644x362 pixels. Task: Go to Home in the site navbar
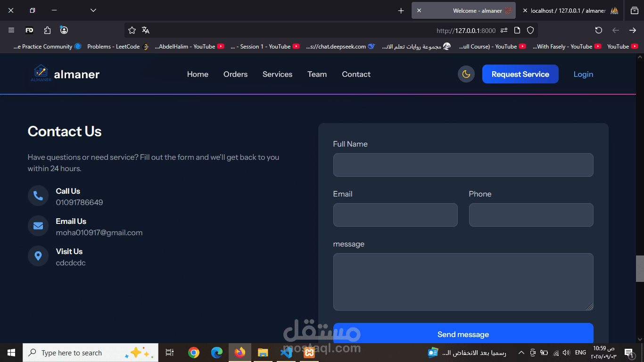pos(198,74)
